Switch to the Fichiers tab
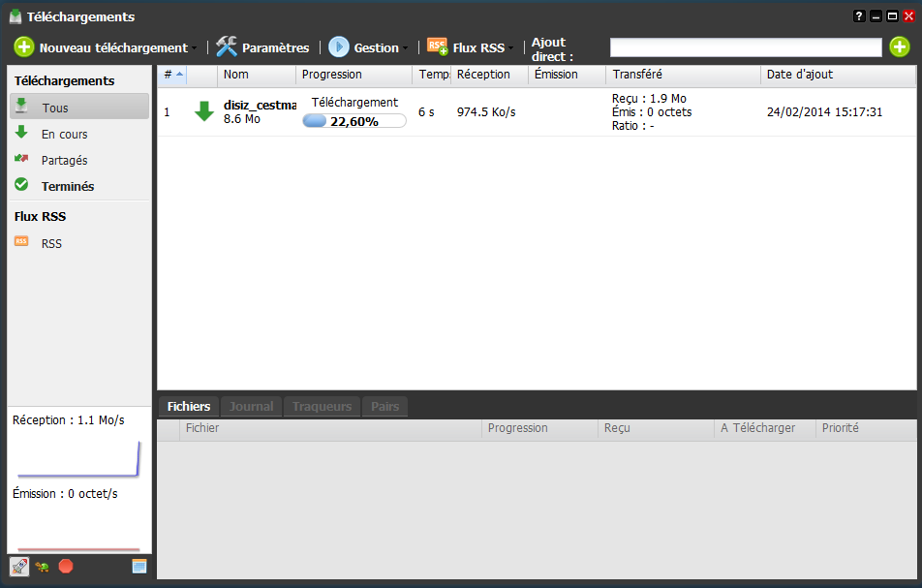 [x=188, y=407]
